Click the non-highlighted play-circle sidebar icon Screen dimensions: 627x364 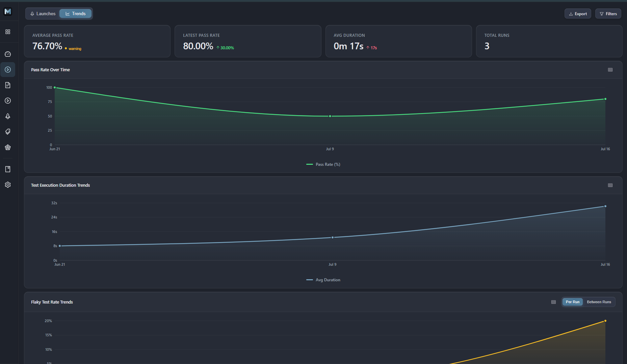(x=8, y=101)
